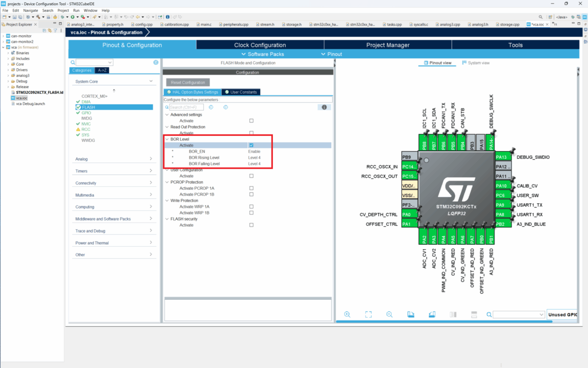Switch to Project Manager tab
Viewport: 588px width, 368px height.
pyautogui.click(x=388, y=45)
